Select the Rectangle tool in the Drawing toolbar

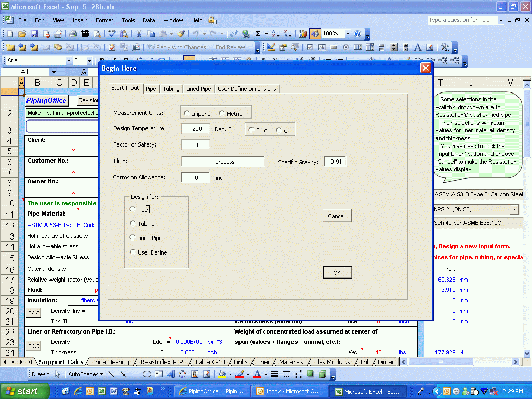pos(135,374)
